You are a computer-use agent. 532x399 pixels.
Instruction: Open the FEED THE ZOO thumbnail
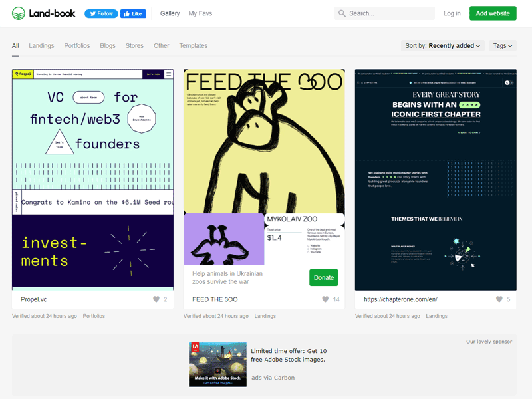click(x=264, y=180)
